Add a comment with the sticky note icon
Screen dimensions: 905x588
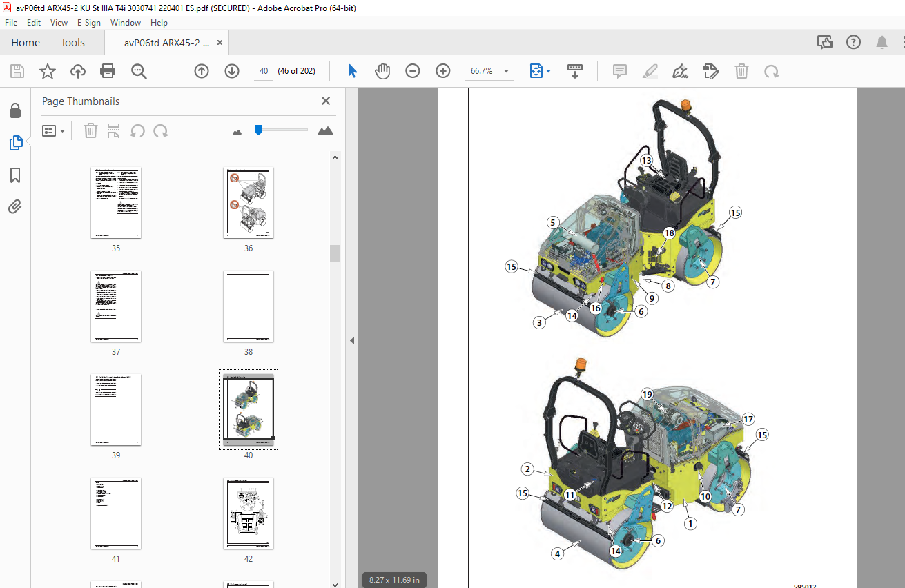[x=620, y=71]
